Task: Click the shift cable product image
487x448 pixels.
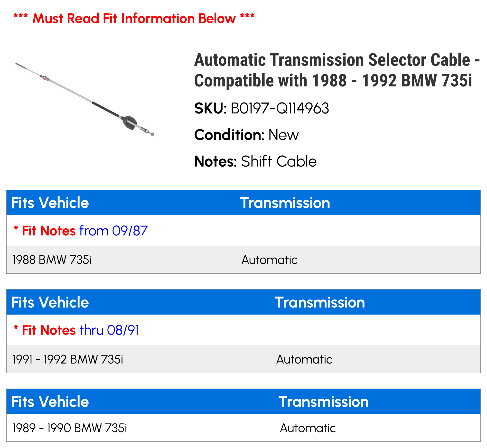Action: [x=85, y=99]
